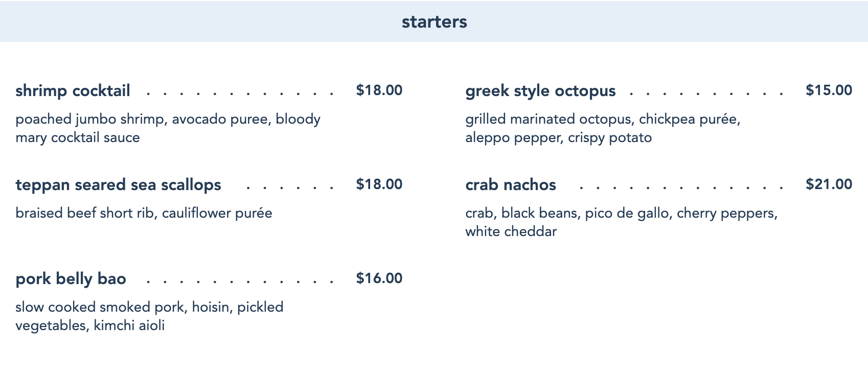Select the crab nachos item title

tap(510, 185)
